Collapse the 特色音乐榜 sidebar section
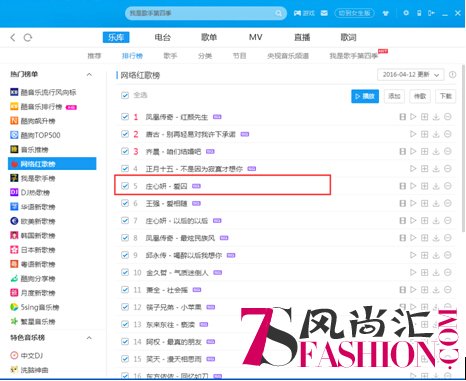466x381 pixels. tap(89, 338)
